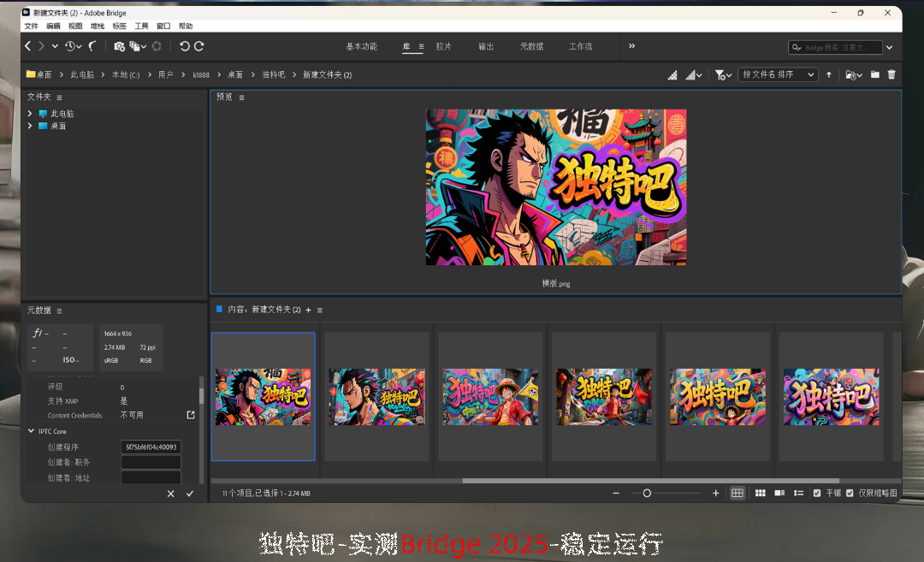Switch to the 元数据 workspace tab

point(531,46)
